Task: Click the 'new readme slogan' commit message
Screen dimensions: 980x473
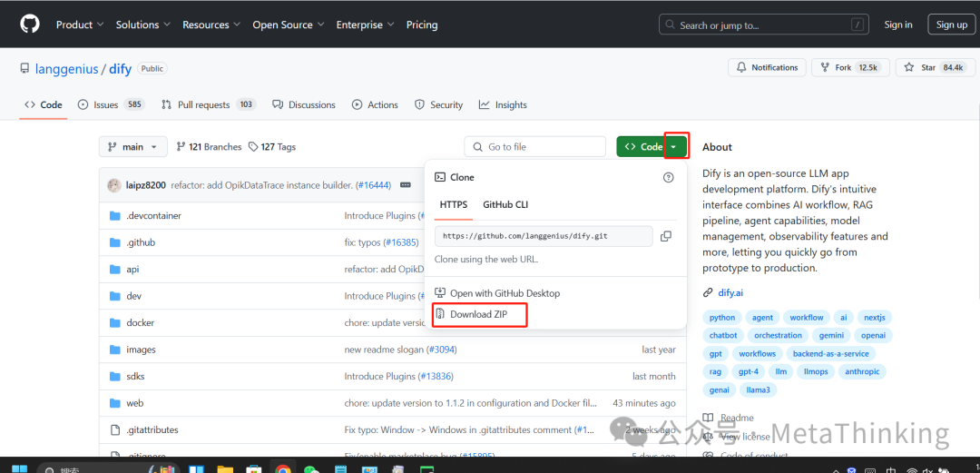Action: (x=384, y=350)
